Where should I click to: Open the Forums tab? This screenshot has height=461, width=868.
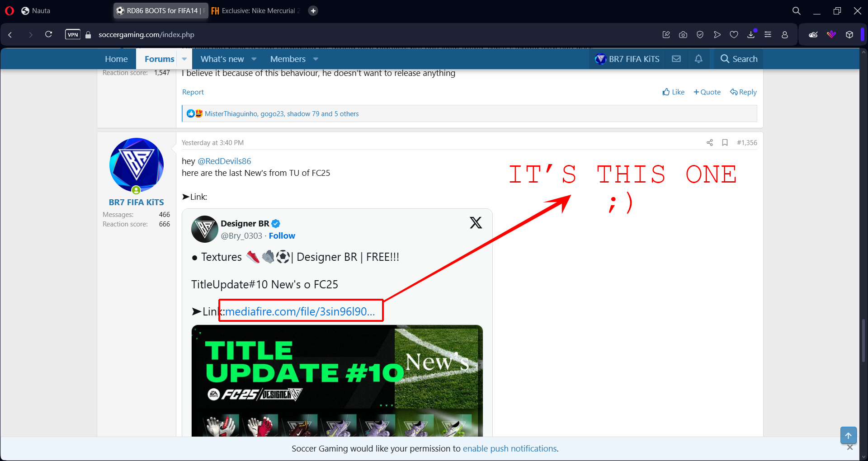pyautogui.click(x=159, y=59)
